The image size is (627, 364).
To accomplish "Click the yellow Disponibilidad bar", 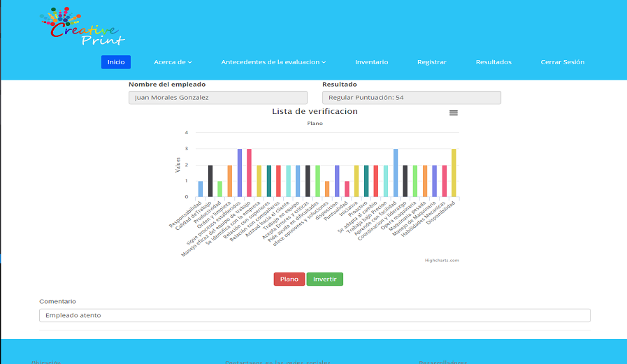I will [454, 173].
